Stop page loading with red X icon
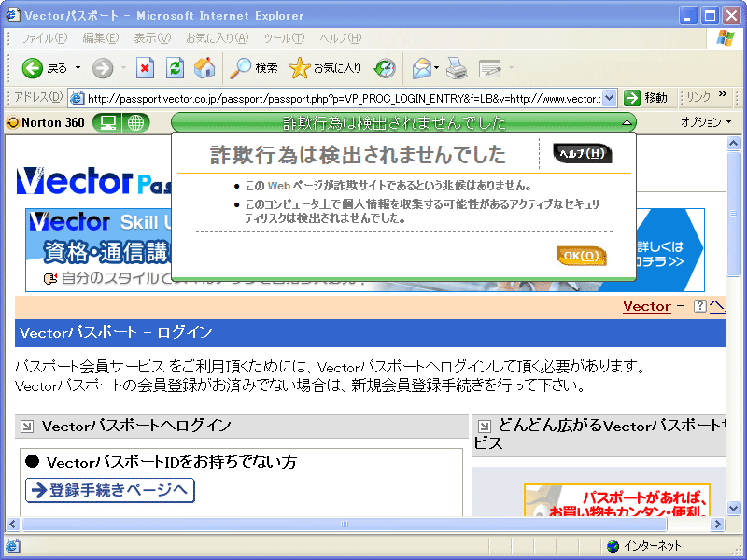 145,68
